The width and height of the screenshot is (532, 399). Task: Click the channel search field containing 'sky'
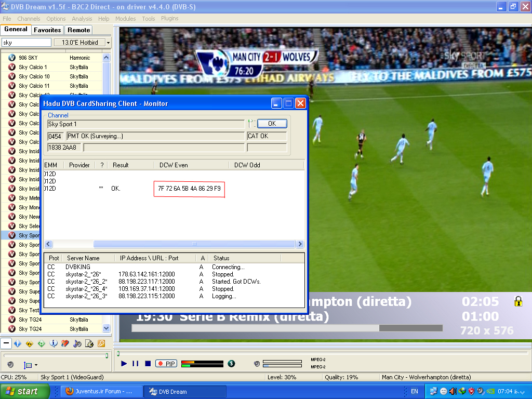coord(26,43)
